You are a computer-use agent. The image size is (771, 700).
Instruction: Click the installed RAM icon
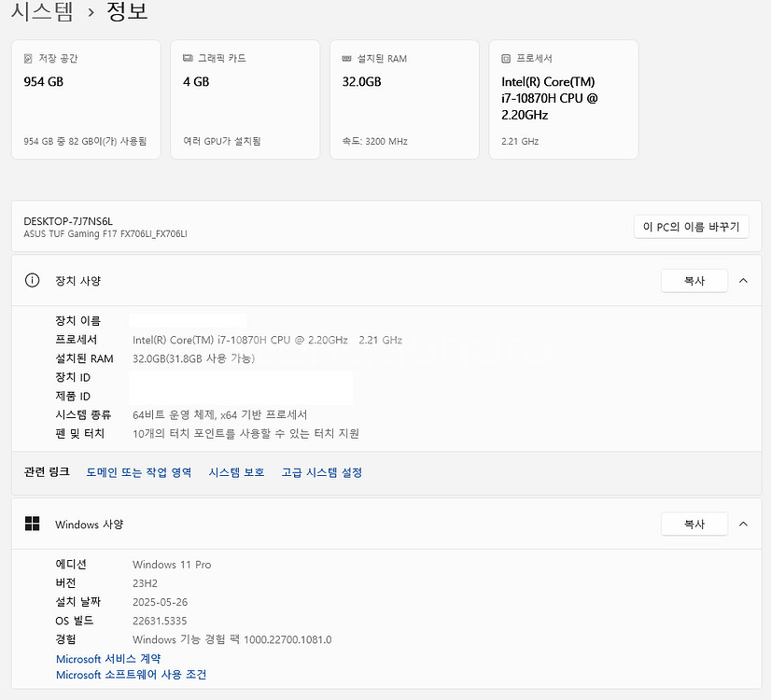pyautogui.click(x=346, y=59)
